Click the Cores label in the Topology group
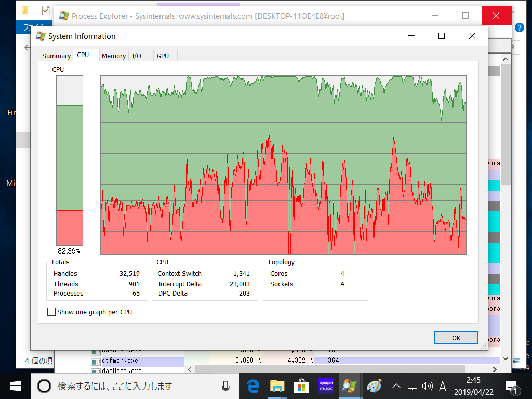The image size is (532, 399). tap(279, 273)
